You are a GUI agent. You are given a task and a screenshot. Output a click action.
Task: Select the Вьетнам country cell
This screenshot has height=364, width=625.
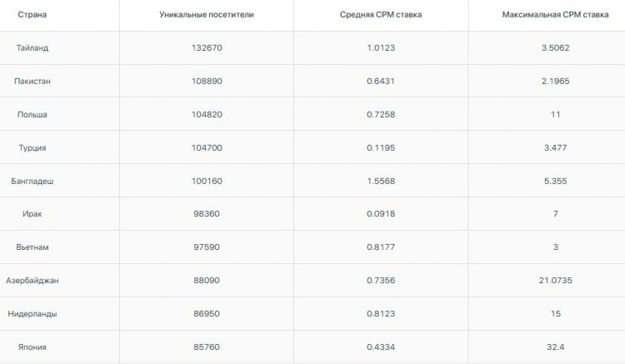[32, 247]
